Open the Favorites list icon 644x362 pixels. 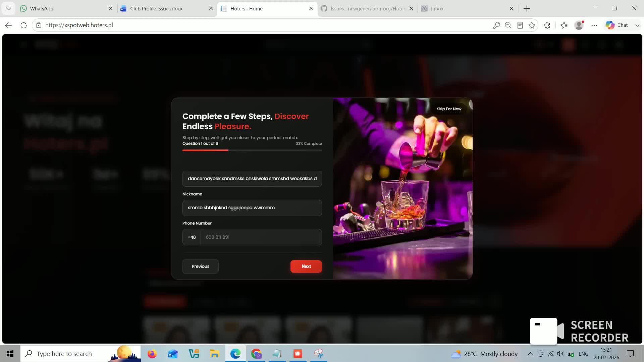point(564,25)
